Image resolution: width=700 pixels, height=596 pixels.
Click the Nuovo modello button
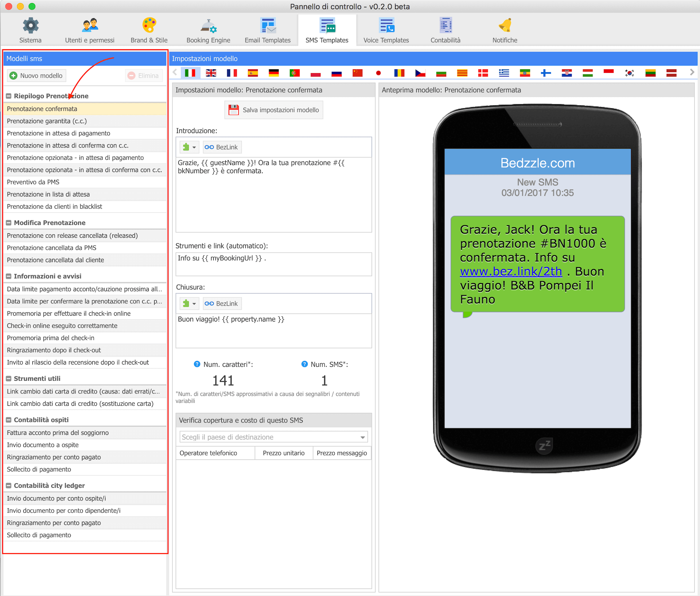[36, 76]
